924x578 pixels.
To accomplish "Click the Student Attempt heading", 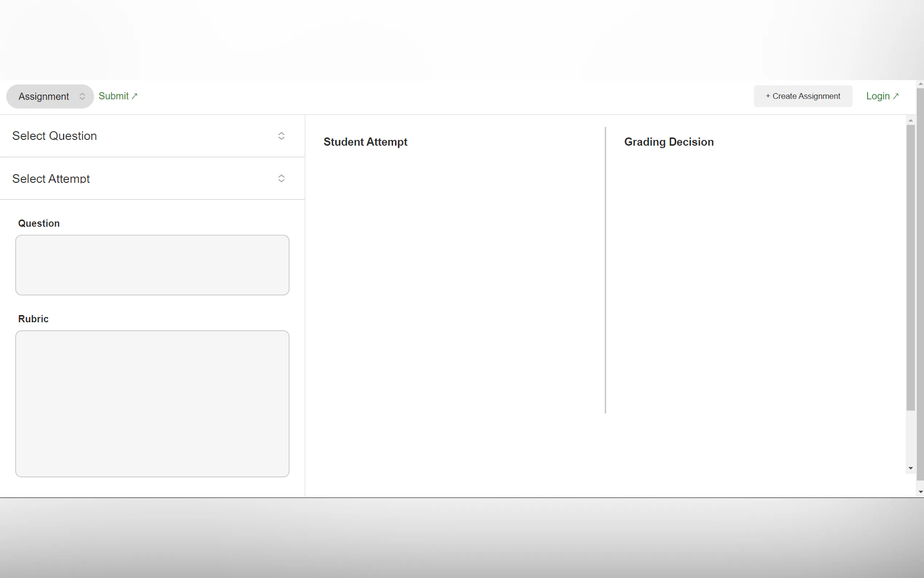I will (365, 142).
